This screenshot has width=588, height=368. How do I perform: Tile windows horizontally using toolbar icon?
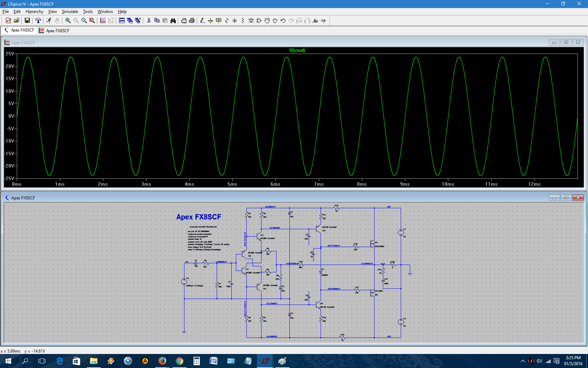122,21
